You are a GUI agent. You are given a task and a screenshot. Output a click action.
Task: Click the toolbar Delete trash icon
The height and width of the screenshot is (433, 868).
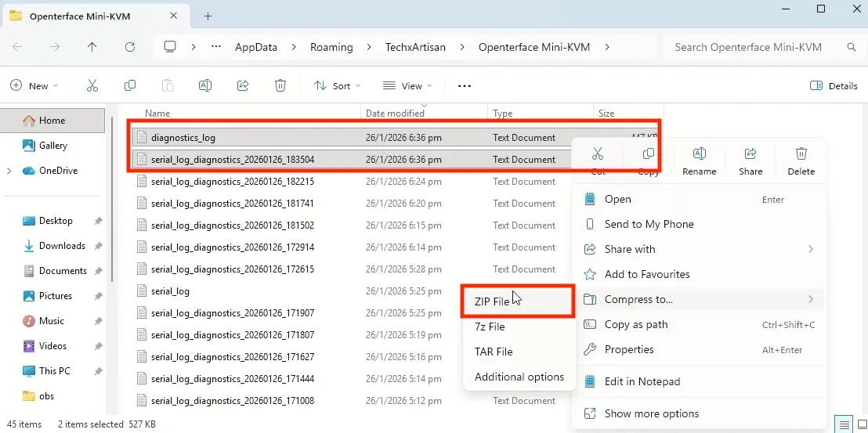coord(280,85)
